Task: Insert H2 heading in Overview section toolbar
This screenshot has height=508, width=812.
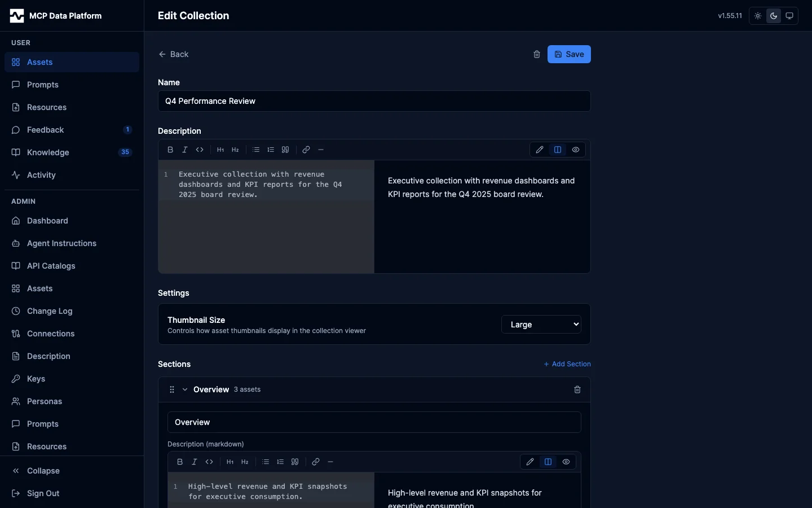Action: pyautogui.click(x=245, y=462)
